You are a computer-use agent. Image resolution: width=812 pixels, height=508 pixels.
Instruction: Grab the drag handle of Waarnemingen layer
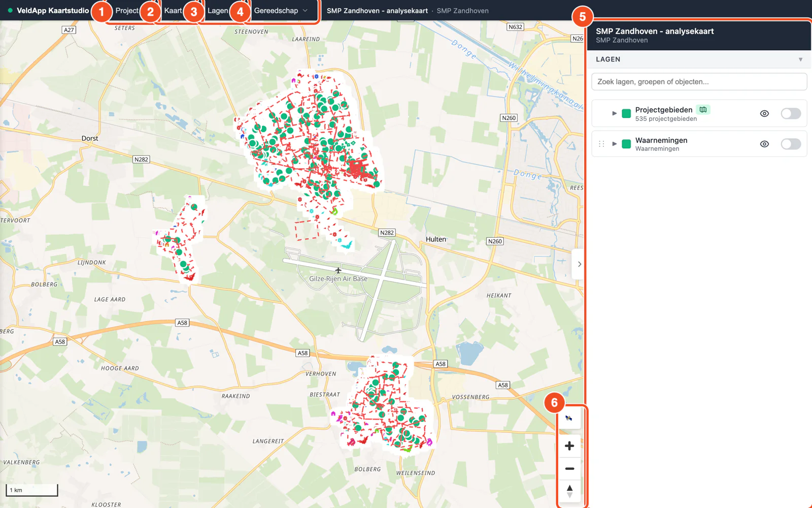coord(601,144)
